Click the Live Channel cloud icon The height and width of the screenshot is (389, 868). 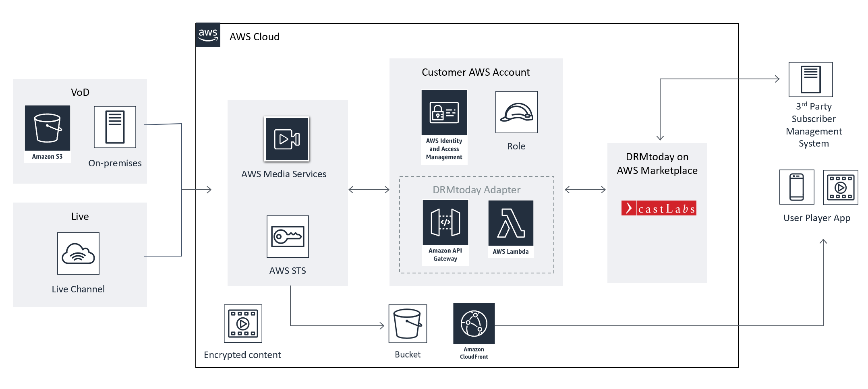(78, 253)
